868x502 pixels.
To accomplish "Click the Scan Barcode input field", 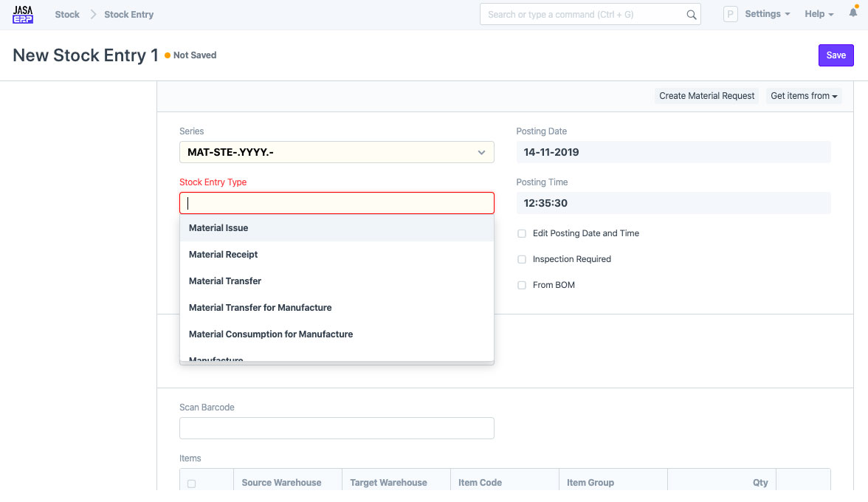I will [337, 428].
